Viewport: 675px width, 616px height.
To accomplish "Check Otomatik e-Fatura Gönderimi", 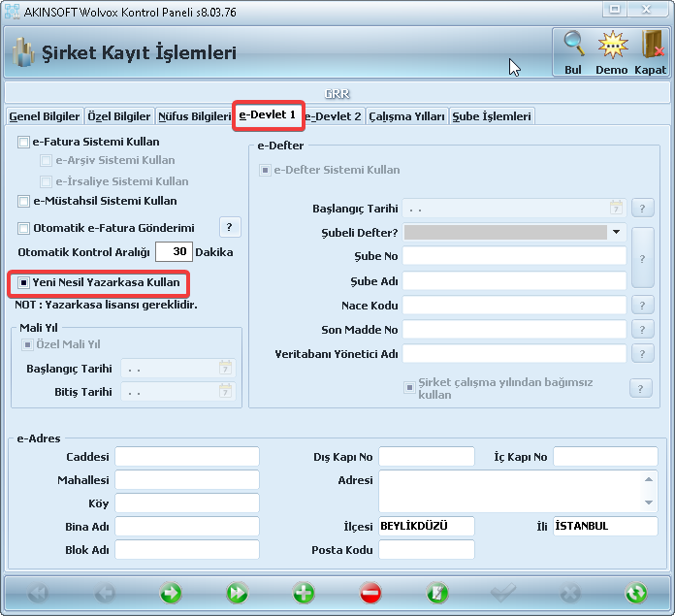I will (23, 228).
